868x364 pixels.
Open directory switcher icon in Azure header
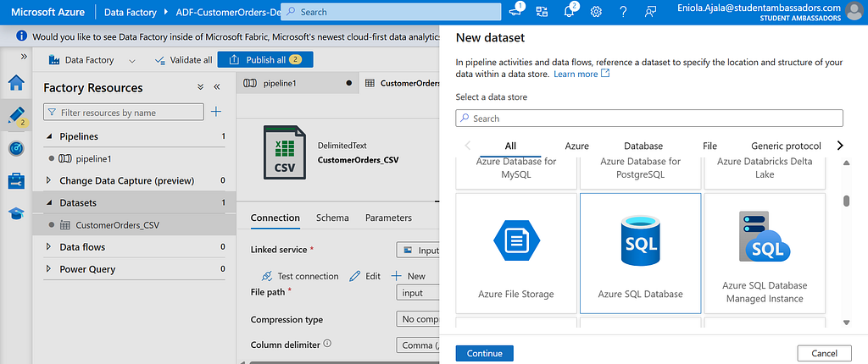pyautogui.click(x=542, y=12)
